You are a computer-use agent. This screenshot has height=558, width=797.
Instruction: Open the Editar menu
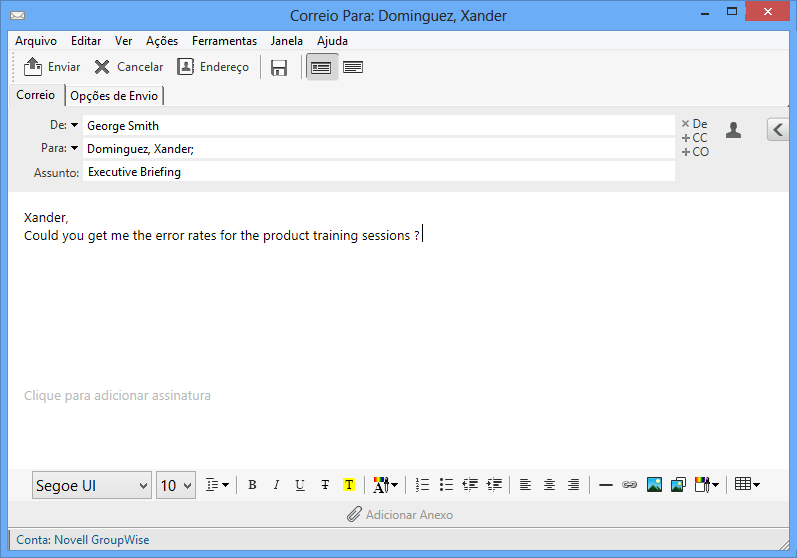86,41
